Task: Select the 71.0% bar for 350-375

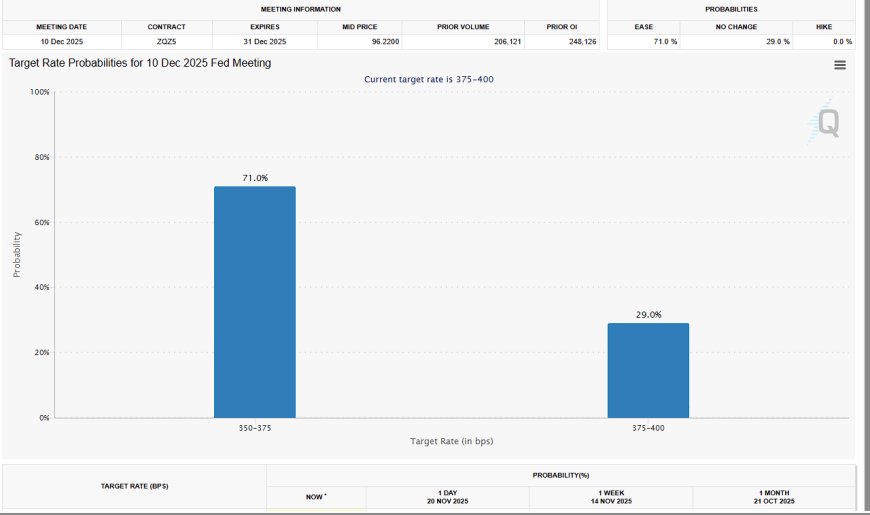Action: [x=255, y=302]
